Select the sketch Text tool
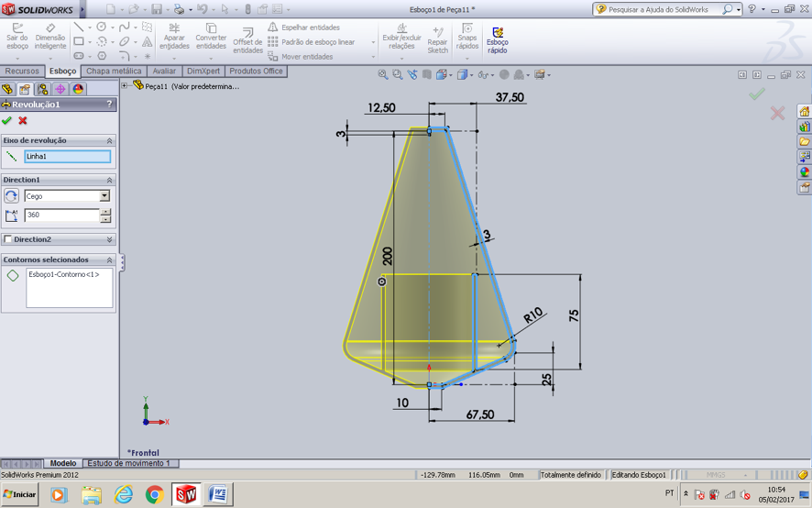The image size is (812, 508). pos(147,41)
